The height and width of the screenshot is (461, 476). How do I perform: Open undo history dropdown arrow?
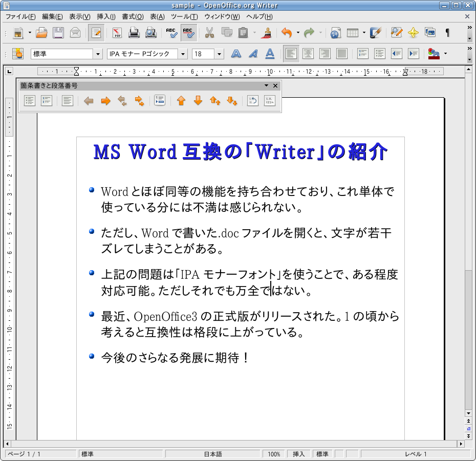(298, 32)
